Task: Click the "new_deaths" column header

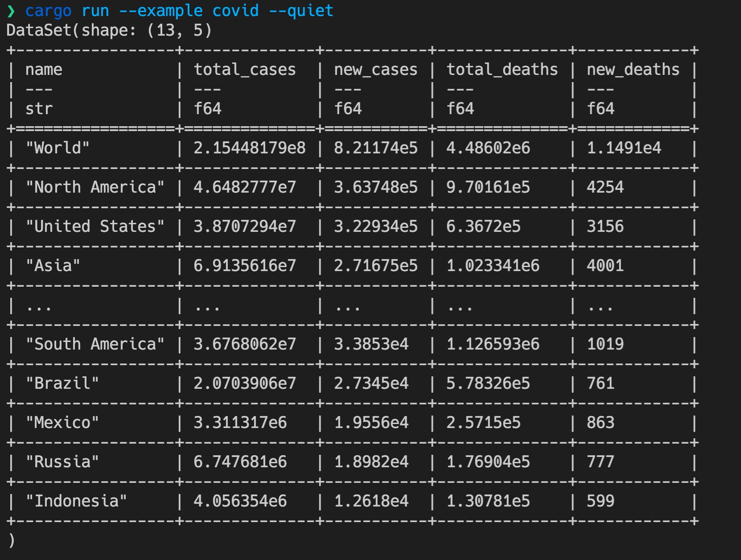Action: tap(633, 70)
